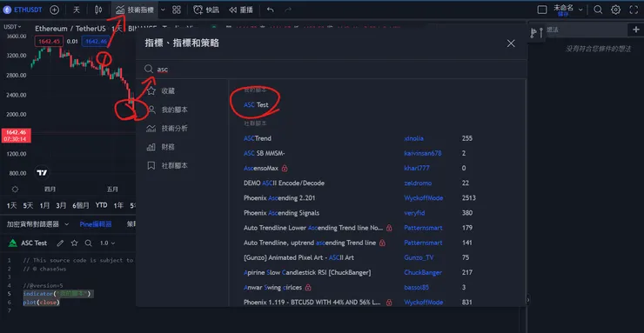Open 加密貨幣對篩選器 tab

(x=33, y=224)
